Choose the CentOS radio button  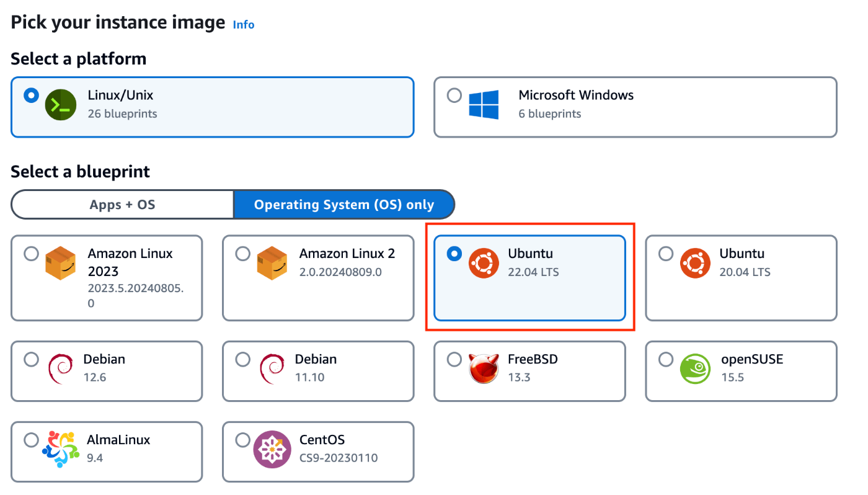point(242,440)
